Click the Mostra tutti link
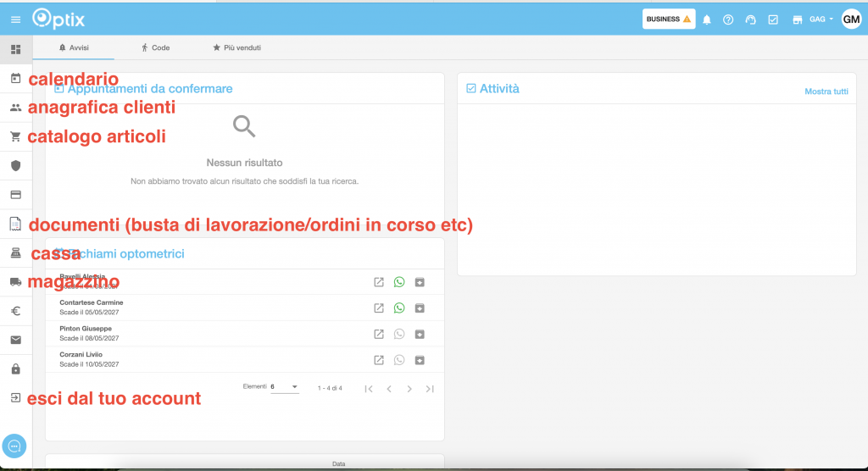 click(x=826, y=91)
